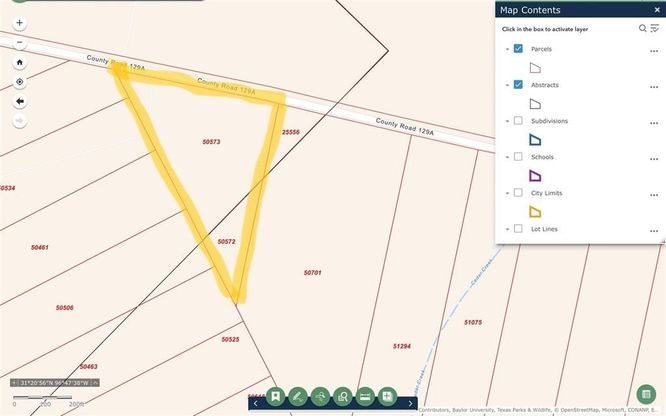Viewport: 666px width, 416px height.
Task: Turn on the City Limits layer
Action: pyautogui.click(x=518, y=193)
